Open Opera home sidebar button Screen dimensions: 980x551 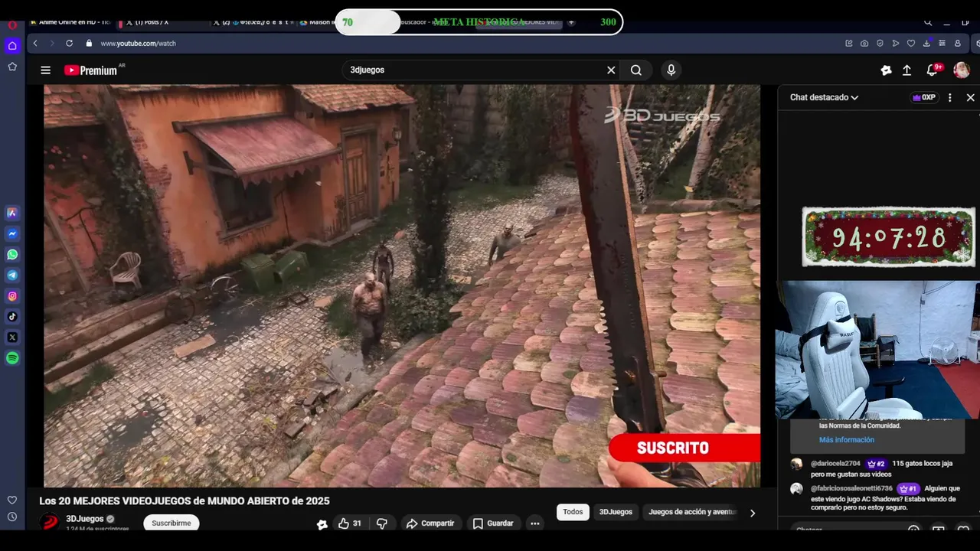point(12,46)
